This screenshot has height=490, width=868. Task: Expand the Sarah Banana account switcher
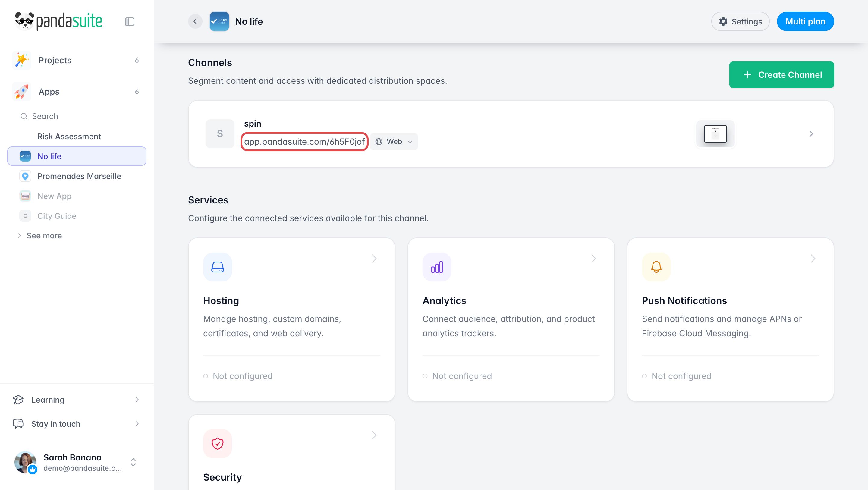pyautogui.click(x=133, y=462)
